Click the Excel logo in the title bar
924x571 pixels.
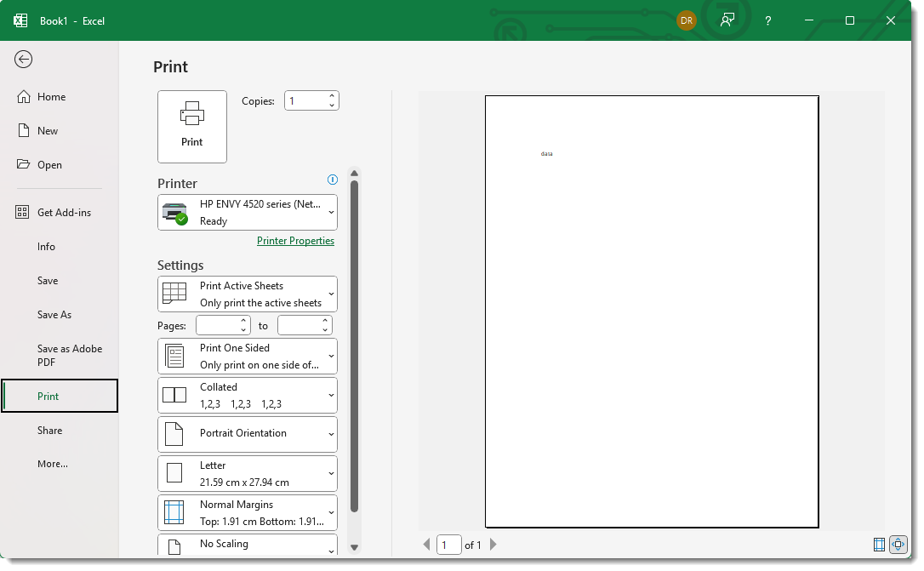pos(20,20)
